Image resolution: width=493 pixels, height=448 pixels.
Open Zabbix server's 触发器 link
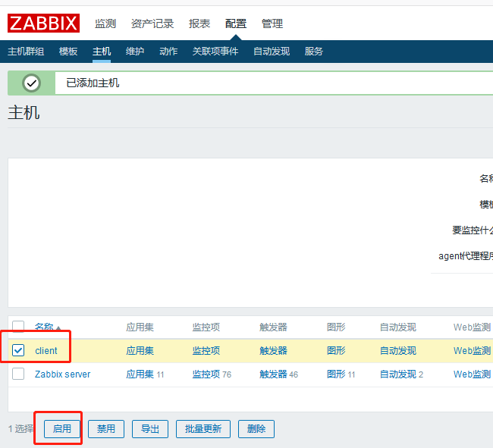pos(273,374)
